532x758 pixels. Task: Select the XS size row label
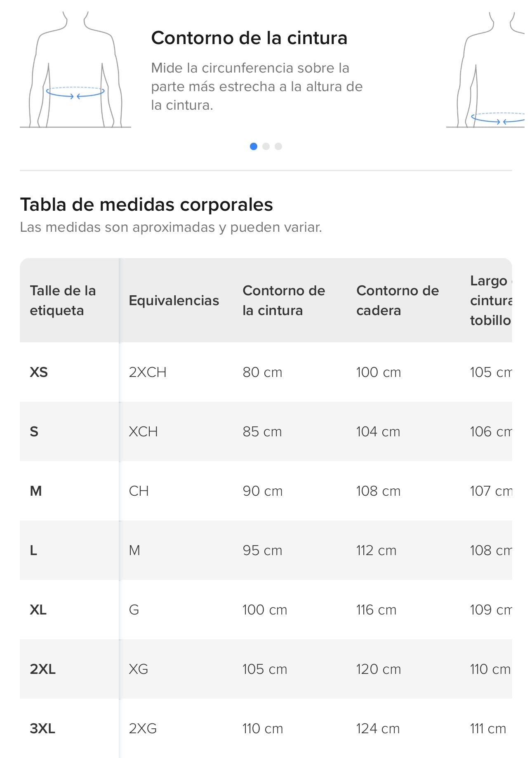[39, 372]
